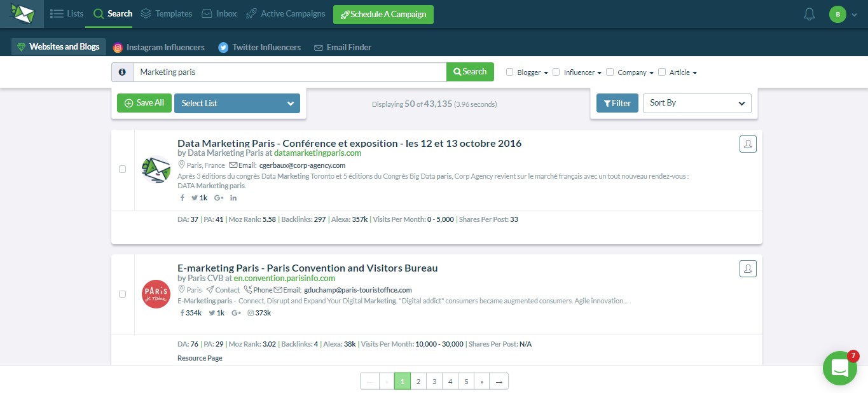This screenshot has width=868, height=393.
Task: Expand the Influencer dropdown arrow
Action: pyautogui.click(x=599, y=73)
